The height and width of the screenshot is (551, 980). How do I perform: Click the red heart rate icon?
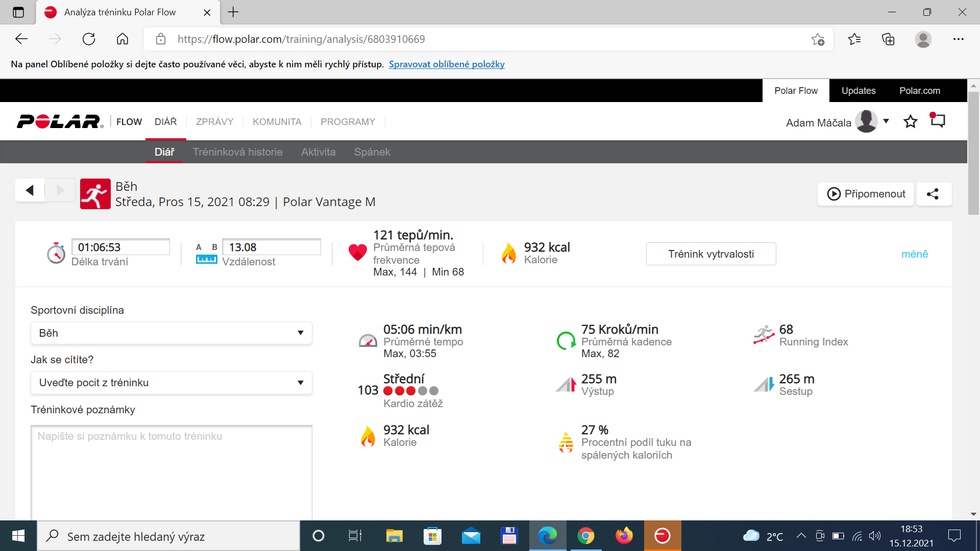357,252
